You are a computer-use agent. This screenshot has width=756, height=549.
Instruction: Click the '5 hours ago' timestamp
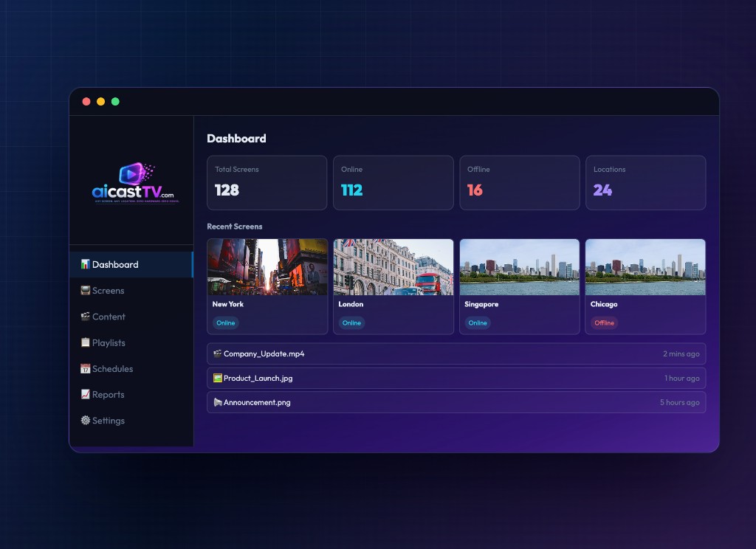pyautogui.click(x=679, y=402)
